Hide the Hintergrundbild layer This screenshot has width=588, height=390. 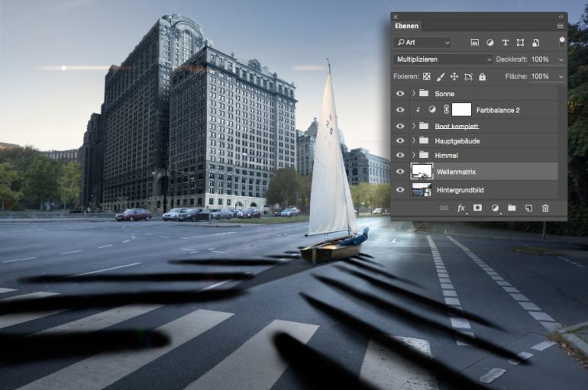point(400,189)
